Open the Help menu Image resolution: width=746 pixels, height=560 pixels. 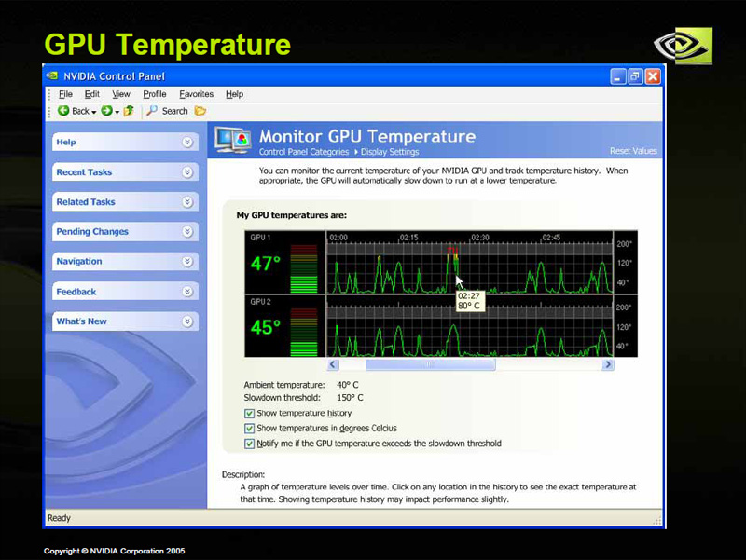pos(234,94)
